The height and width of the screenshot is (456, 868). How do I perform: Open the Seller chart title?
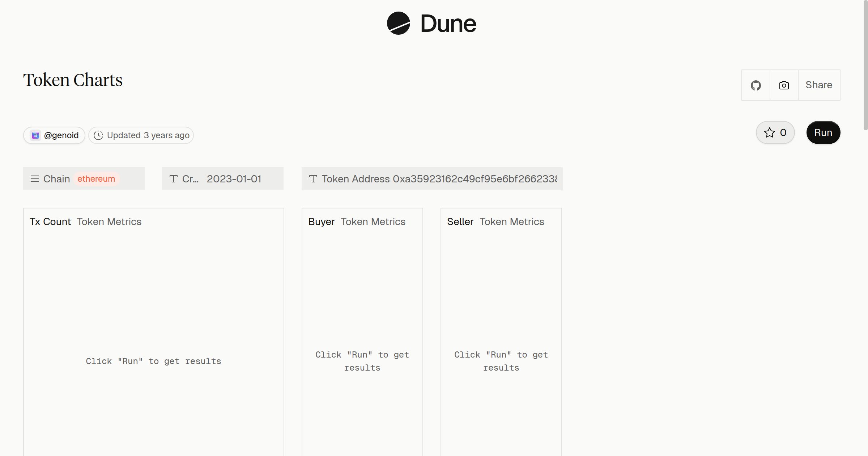[460, 221]
